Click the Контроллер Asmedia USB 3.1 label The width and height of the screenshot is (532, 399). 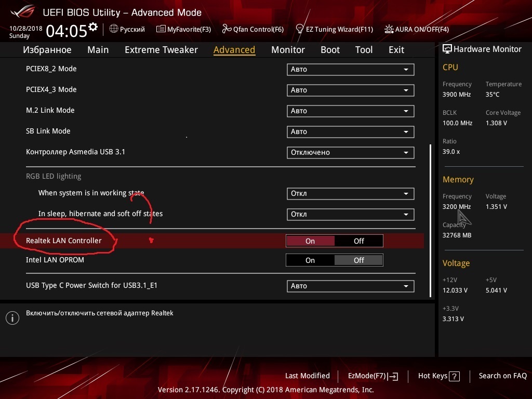tap(75, 152)
